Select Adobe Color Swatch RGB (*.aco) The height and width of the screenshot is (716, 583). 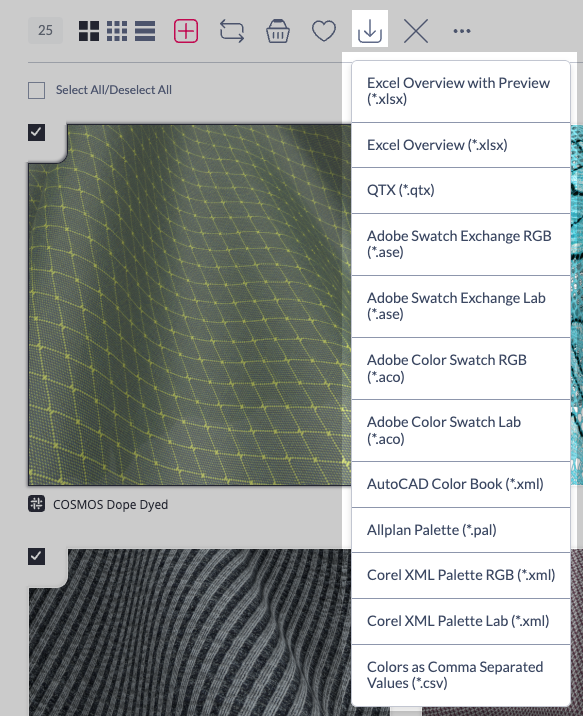(x=461, y=369)
